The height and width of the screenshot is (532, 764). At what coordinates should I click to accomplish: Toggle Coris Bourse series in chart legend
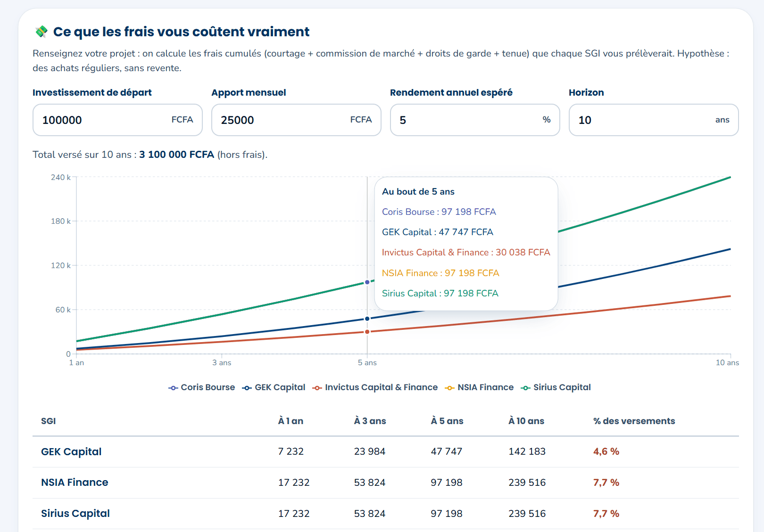coord(201,387)
